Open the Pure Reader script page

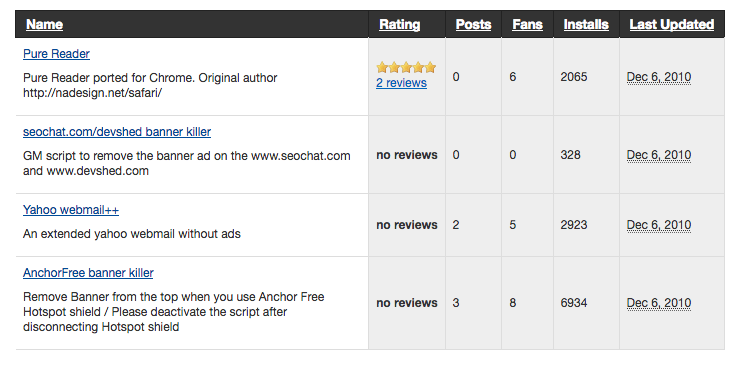point(56,54)
